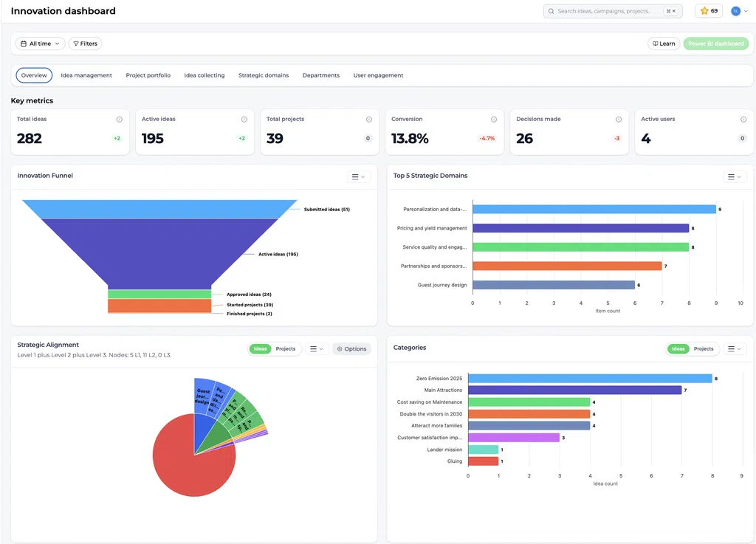
Task: Focus the search ideas, campaigns, projects field
Action: [x=613, y=11]
